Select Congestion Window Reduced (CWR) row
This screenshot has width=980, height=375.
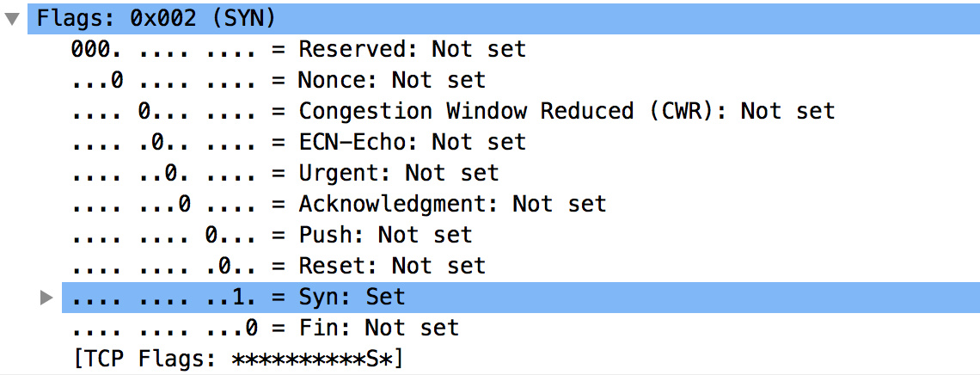567,111
